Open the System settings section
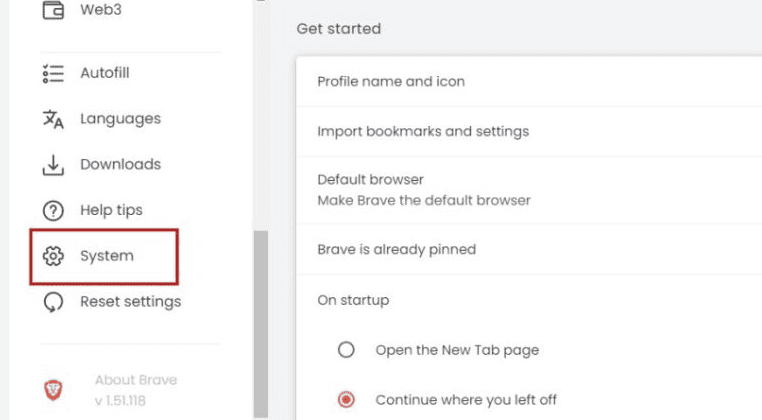 (104, 256)
